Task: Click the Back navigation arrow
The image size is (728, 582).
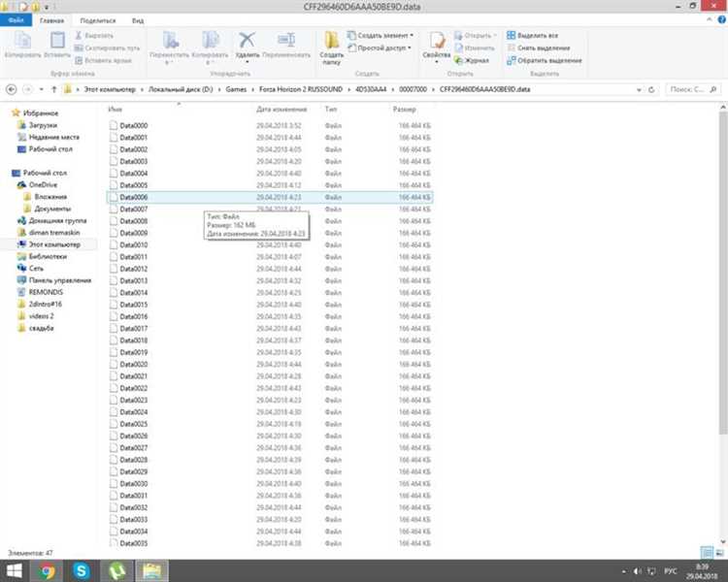Action: (12, 89)
